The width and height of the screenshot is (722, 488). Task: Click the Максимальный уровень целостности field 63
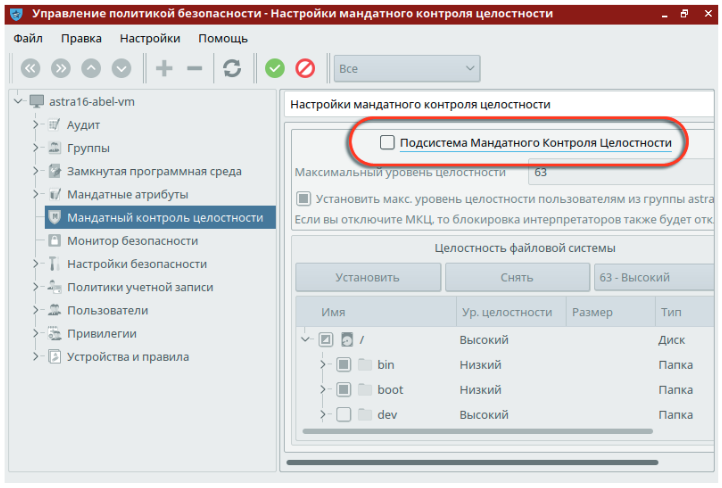[x=622, y=172]
